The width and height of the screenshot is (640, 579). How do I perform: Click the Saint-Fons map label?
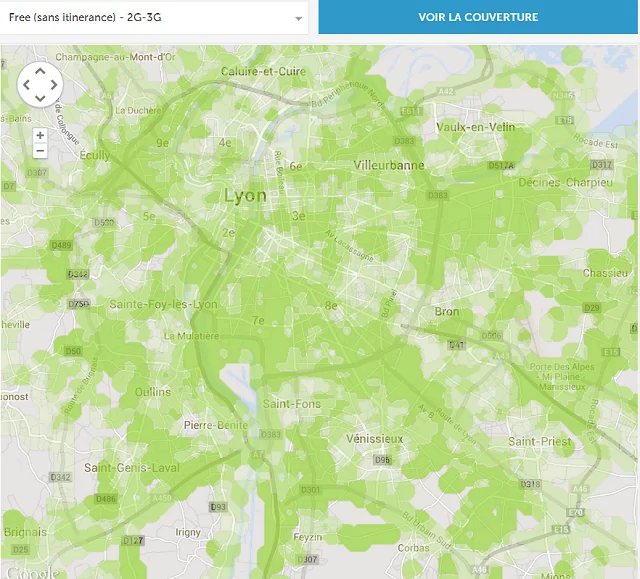click(292, 404)
